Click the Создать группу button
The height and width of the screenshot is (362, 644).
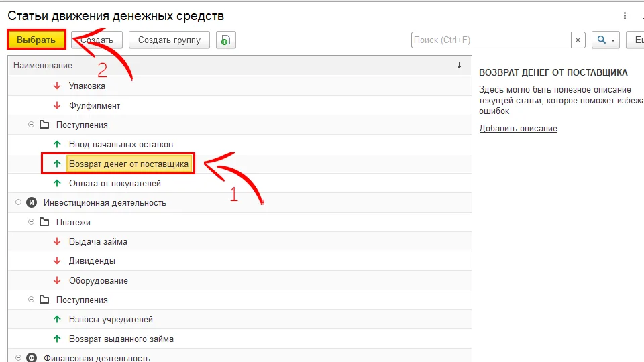(x=169, y=40)
